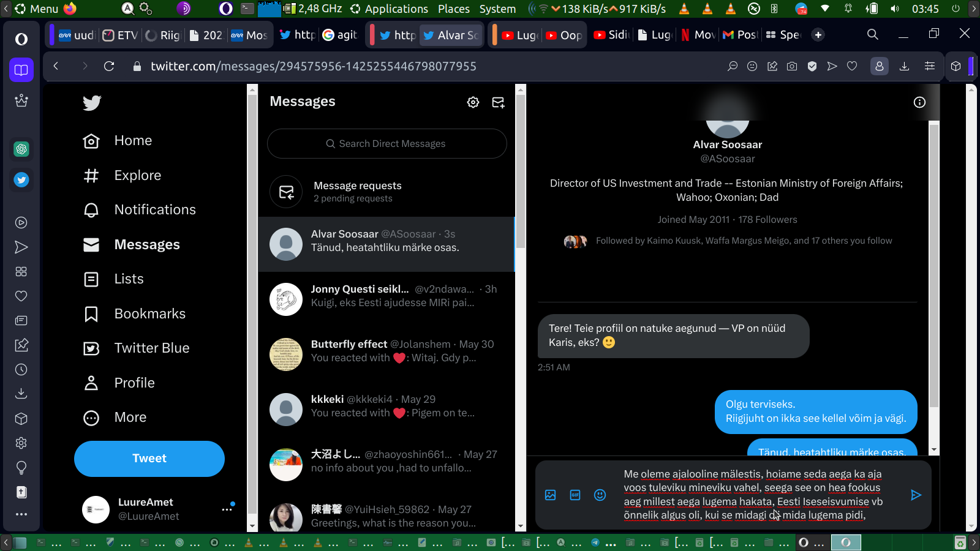Open My Flow arrow in sidebar
This screenshot has width=980, height=551.
coord(21,247)
